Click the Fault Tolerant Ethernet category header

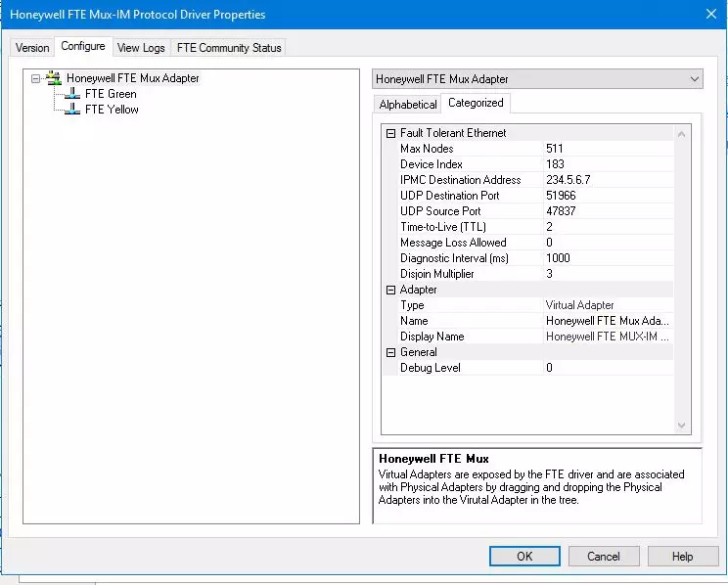click(453, 133)
